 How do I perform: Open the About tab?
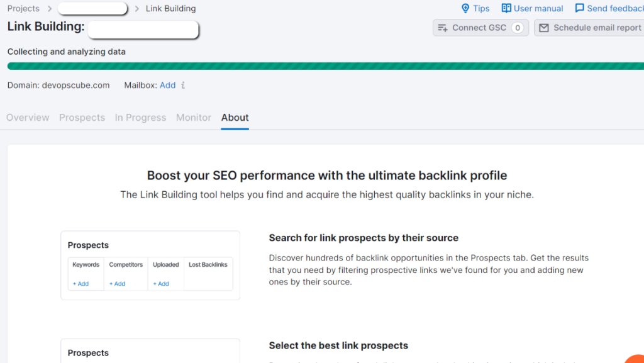tap(235, 117)
